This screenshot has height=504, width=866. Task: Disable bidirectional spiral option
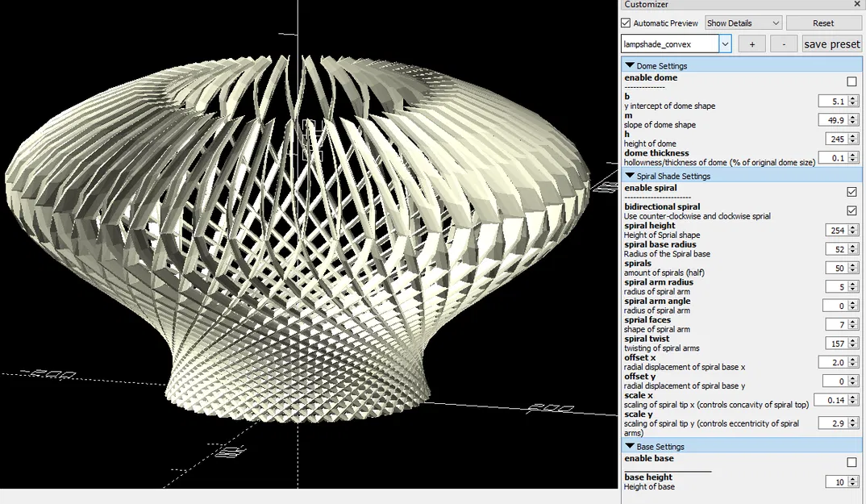(851, 210)
